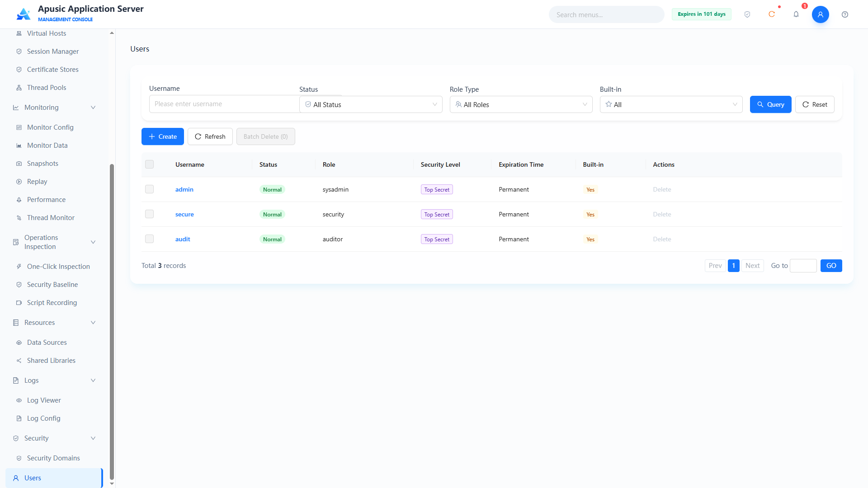The width and height of the screenshot is (868, 488).
Task: Open the shield security icon in header
Action: coord(747,14)
